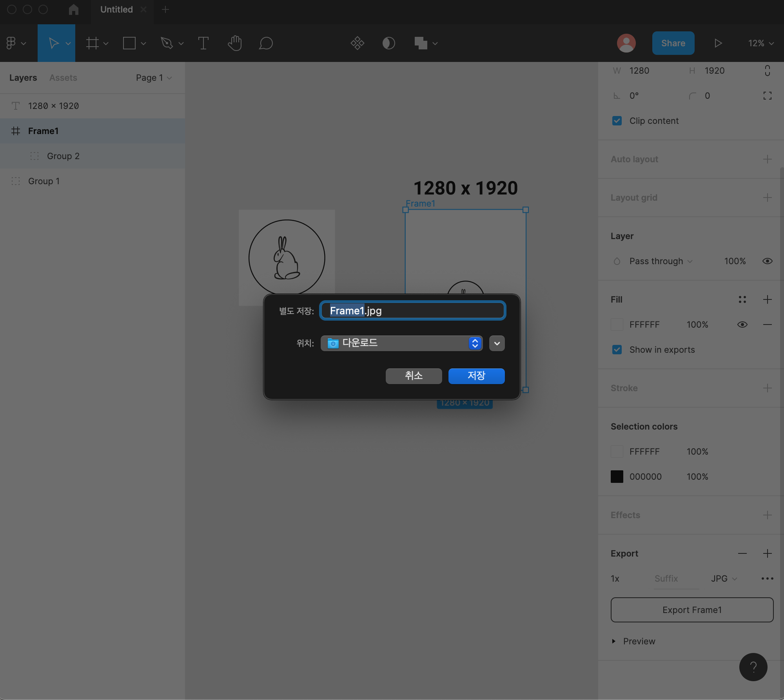Hide the FFFFFF fill with eye icon

click(x=742, y=325)
